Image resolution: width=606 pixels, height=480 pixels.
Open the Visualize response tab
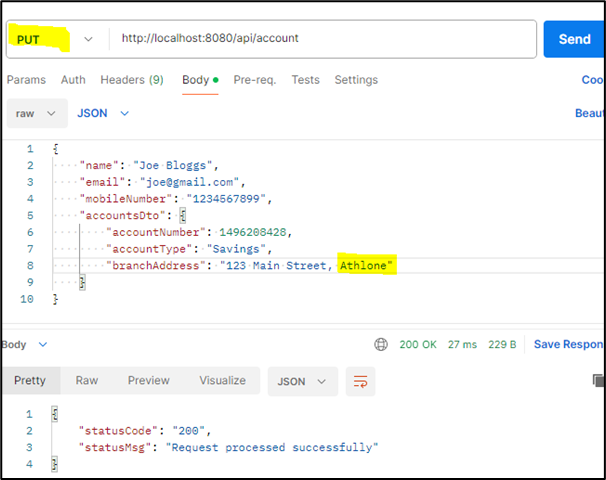[x=222, y=381]
